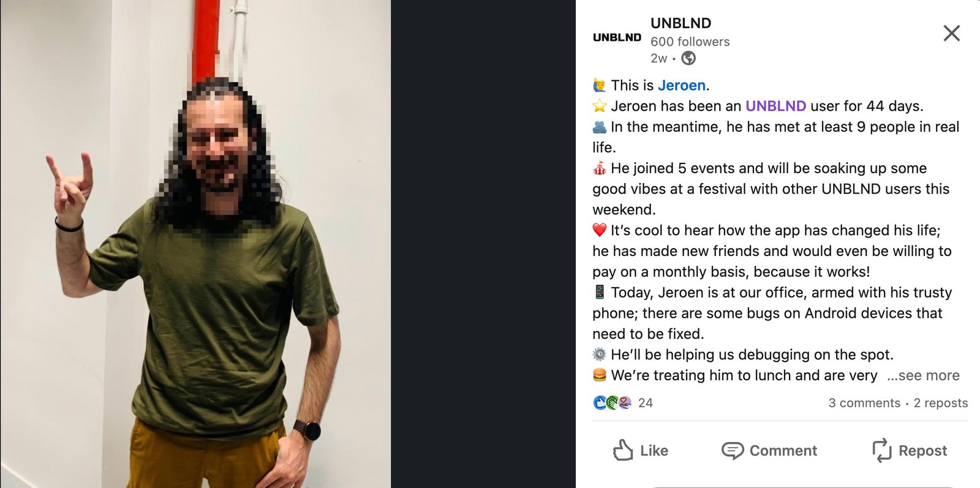Viewport: 980px width, 488px height.
Task: Close the post viewer with X
Action: pyautogui.click(x=951, y=33)
